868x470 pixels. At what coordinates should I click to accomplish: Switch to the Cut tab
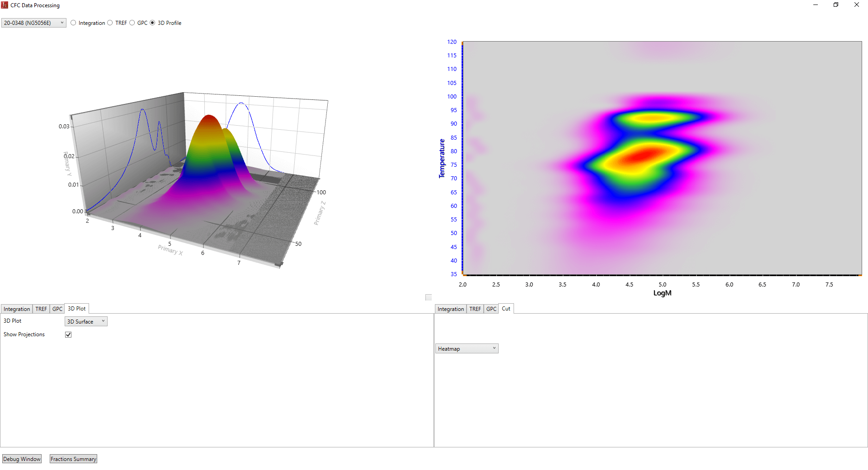tap(506, 309)
